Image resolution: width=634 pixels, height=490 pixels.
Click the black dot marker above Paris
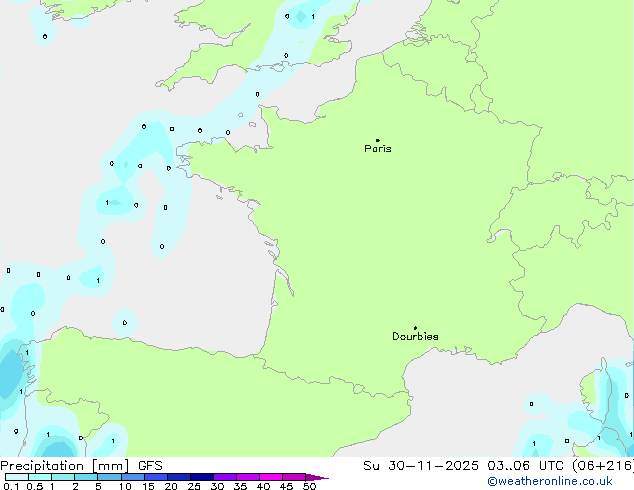click(378, 140)
